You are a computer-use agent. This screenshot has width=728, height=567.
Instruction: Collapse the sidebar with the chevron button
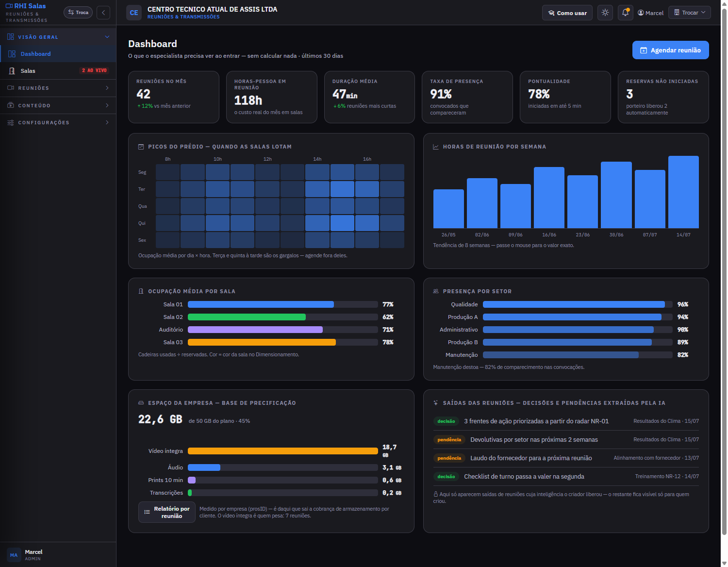click(103, 13)
